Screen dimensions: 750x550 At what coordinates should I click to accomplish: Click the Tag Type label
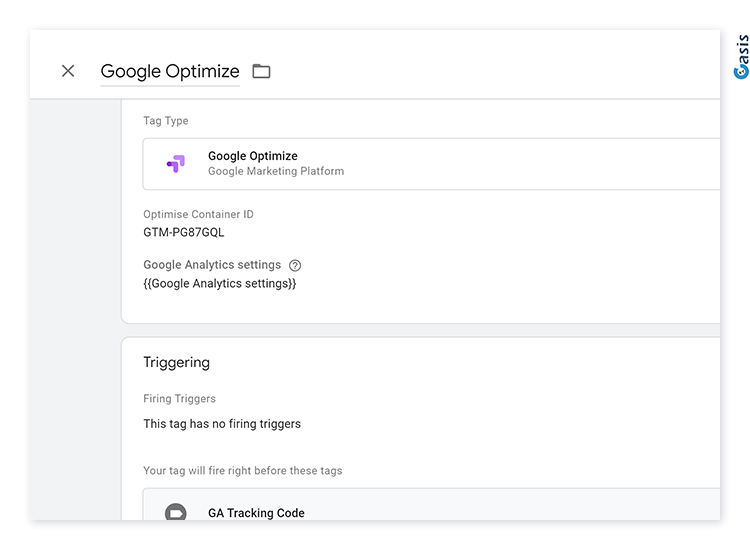(x=165, y=121)
